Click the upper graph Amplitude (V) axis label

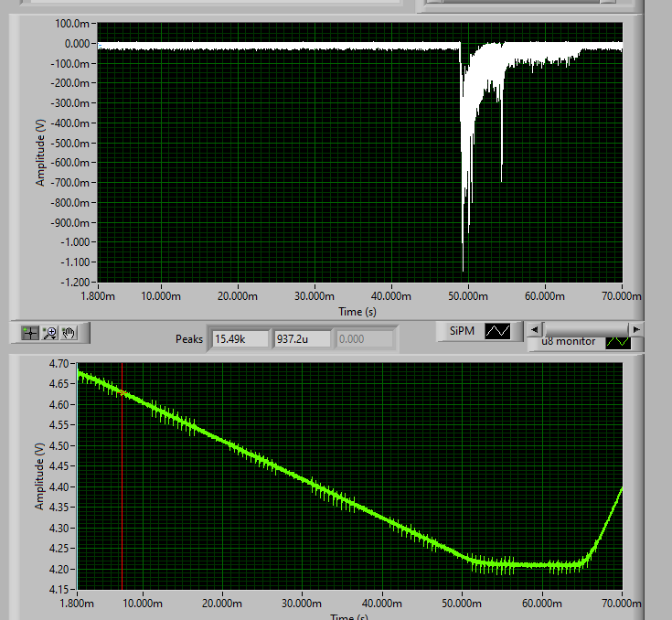pos(40,153)
